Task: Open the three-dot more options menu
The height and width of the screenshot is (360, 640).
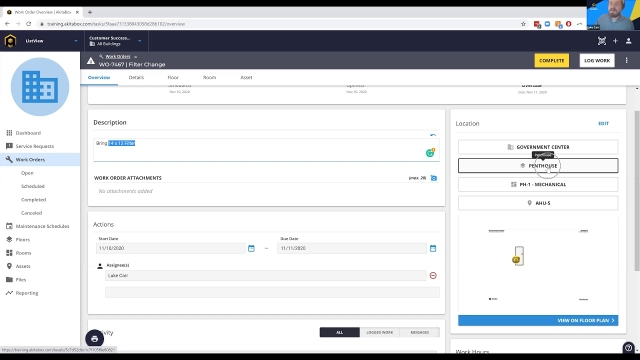Action: click(627, 60)
